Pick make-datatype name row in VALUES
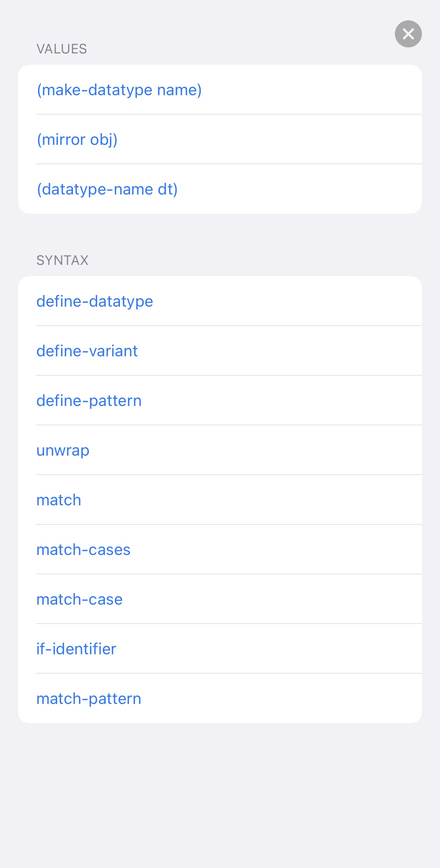Viewport: 440px width, 868px height. 220,90
